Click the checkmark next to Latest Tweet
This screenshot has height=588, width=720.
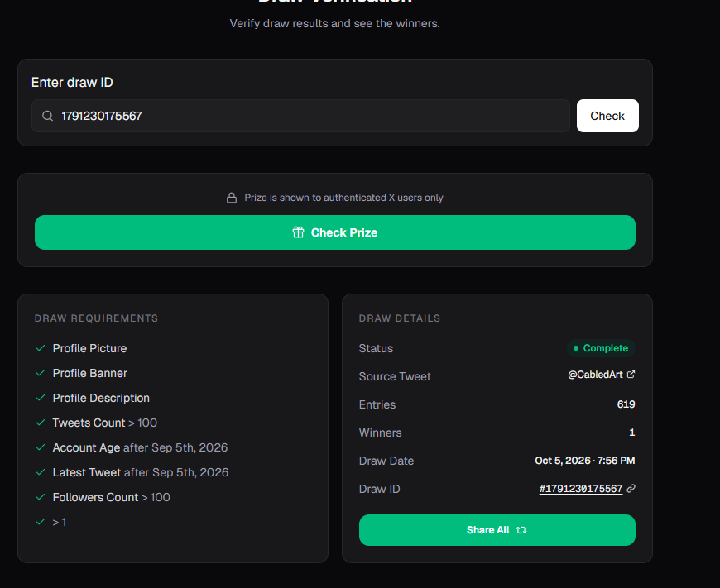click(41, 472)
